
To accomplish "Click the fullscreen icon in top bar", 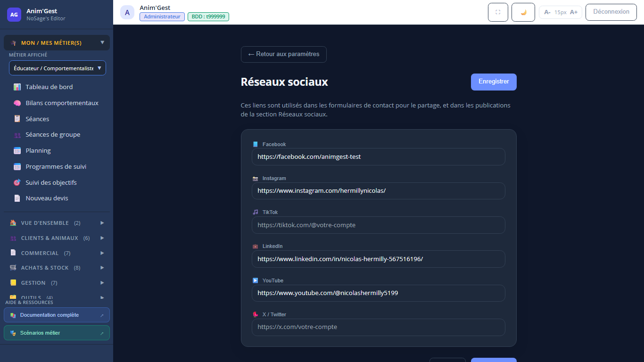I will point(498,12).
